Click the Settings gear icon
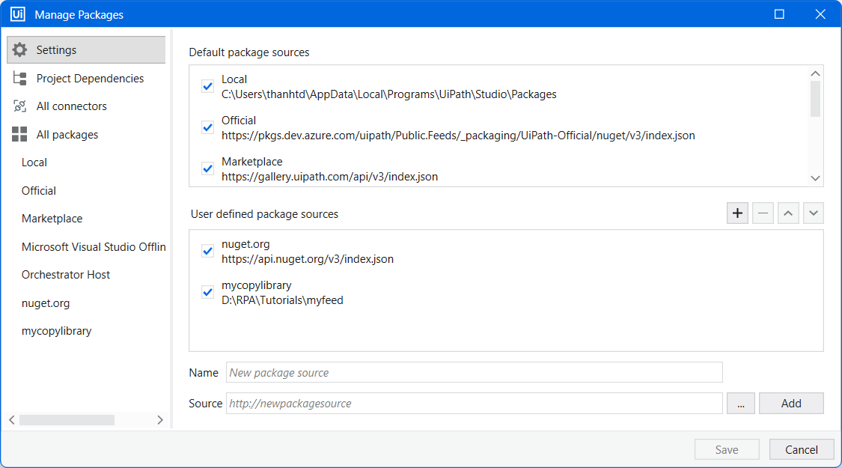 click(20, 50)
